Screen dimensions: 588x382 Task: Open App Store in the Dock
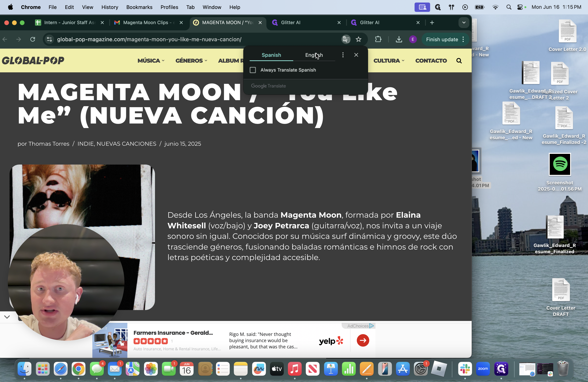click(x=403, y=369)
